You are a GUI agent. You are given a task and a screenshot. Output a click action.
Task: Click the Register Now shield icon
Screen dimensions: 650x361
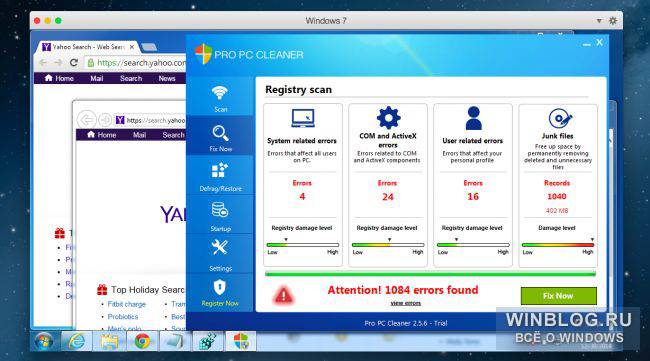(219, 287)
